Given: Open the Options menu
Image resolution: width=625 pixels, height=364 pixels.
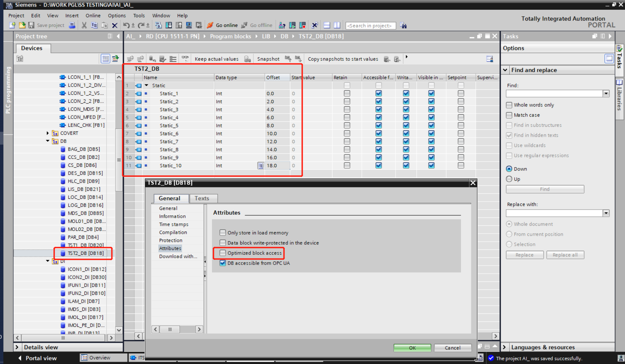Looking at the screenshot, I should (117, 16).
